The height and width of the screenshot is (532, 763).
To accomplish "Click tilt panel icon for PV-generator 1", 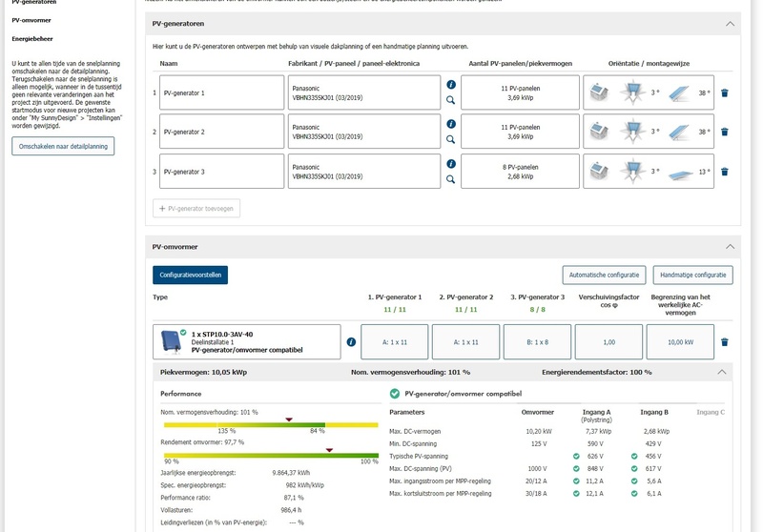I will tap(680, 92).
